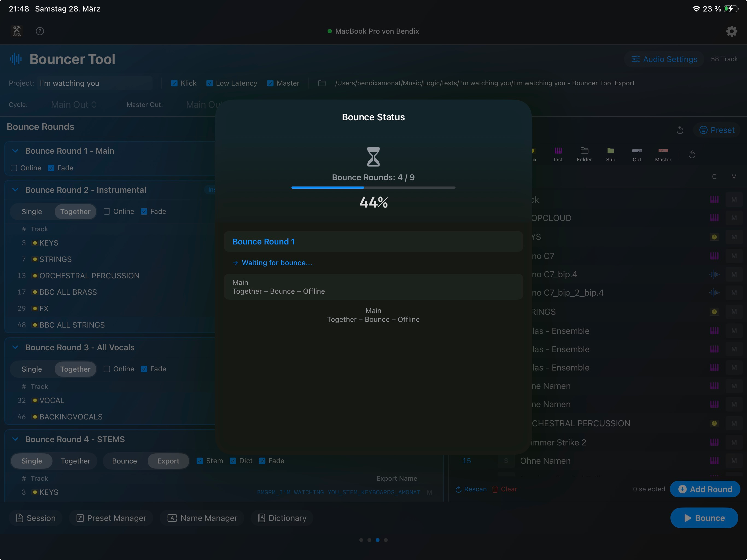This screenshot has height=560, width=747.
Task: Open the toolbox icon in top bar
Action: tap(17, 31)
